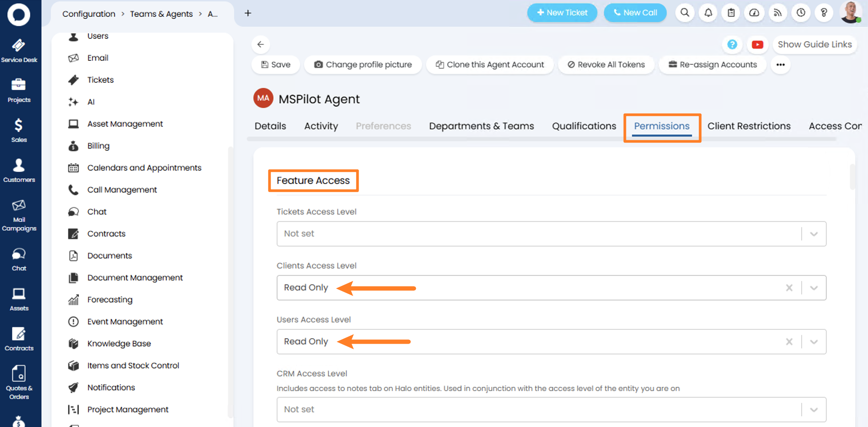This screenshot has height=427, width=868.
Task: Open Call Management configuration
Action: coord(122,190)
